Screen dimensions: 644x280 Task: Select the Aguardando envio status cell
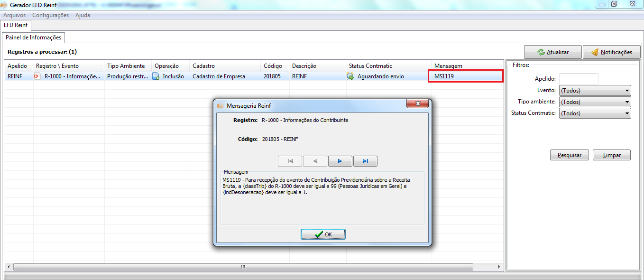coord(389,76)
